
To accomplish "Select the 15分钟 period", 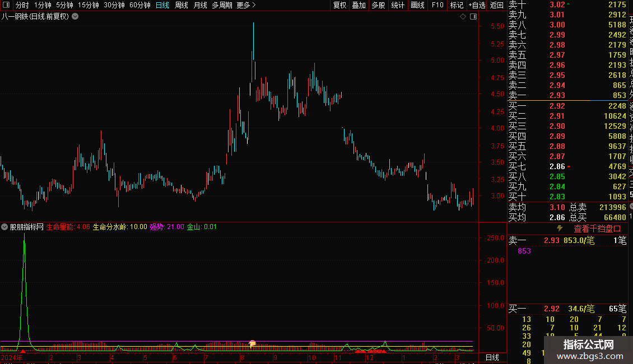I will (89, 5).
